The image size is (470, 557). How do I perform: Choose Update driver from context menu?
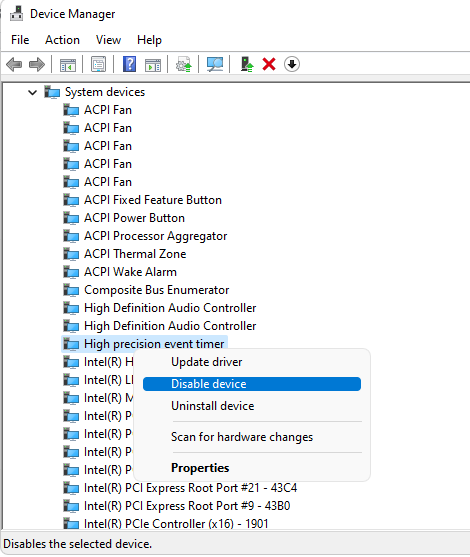[x=206, y=362]
